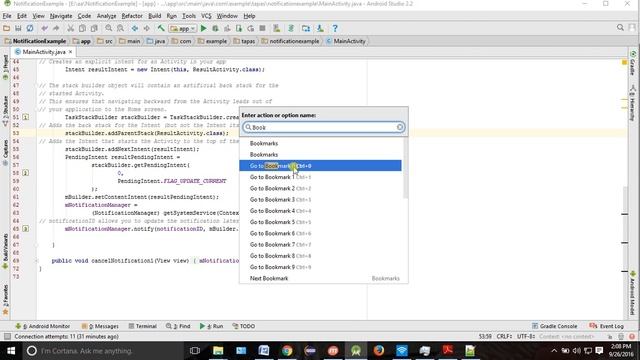
Task: Click the Replace magnifier icon
Action: click(120, 28)
